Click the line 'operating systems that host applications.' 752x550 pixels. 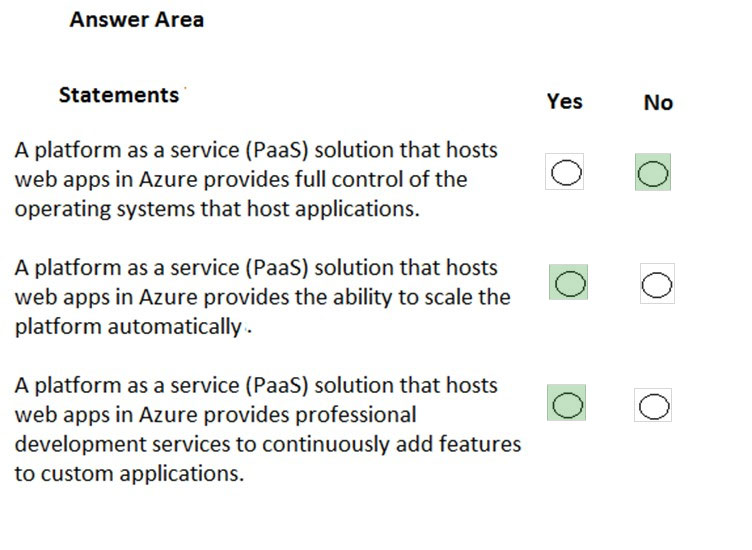pos(217,209)
